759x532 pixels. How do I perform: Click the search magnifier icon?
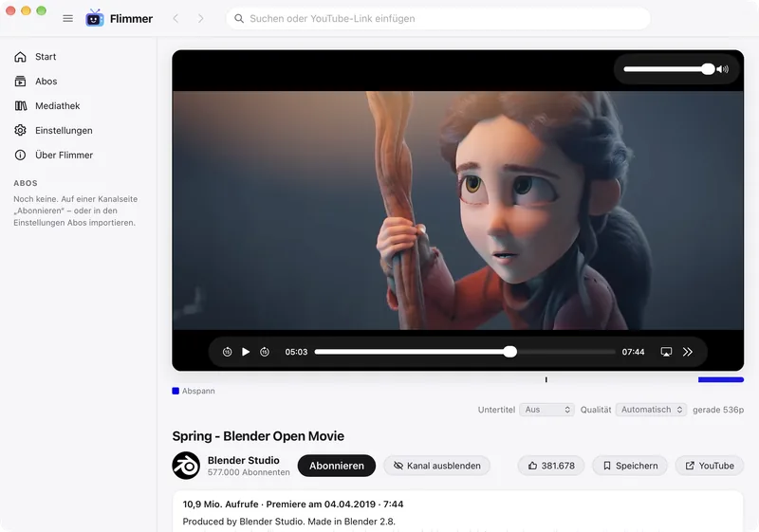click(239, 18)
